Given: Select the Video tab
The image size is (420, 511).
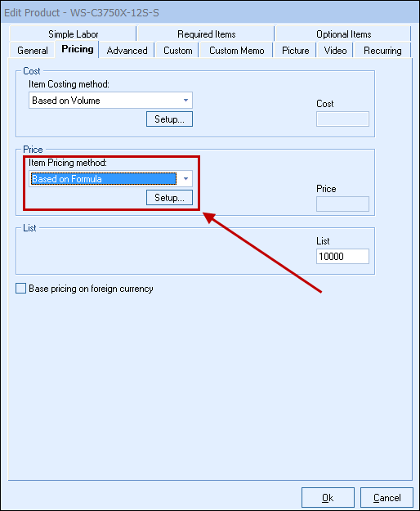Looking at the screenshot, I should point(335,51).
